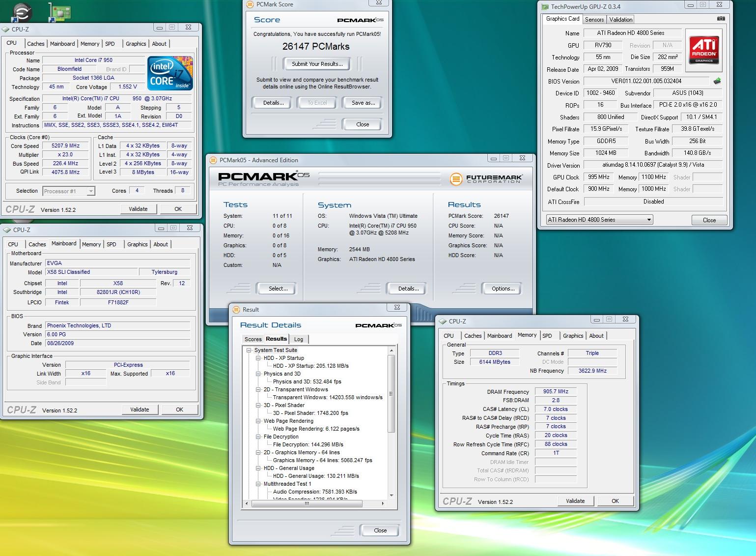Click the GPU-Z title bar icon
This screenshot has height=556, width=756.
click(x=545, y=7)
